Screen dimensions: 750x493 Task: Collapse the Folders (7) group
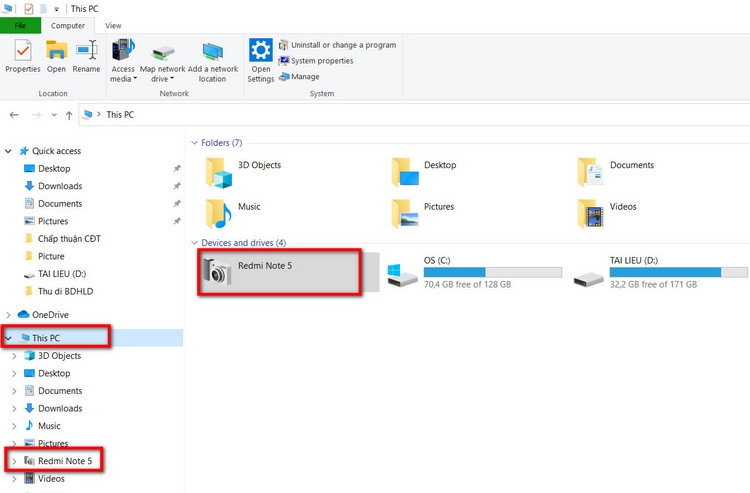[194, 143]
